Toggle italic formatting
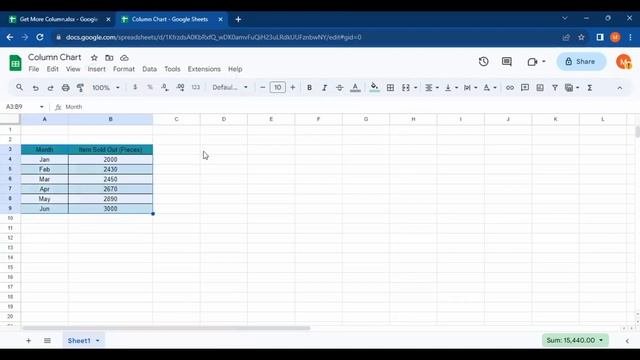The image size is (640, 360). tap(324, 87)
